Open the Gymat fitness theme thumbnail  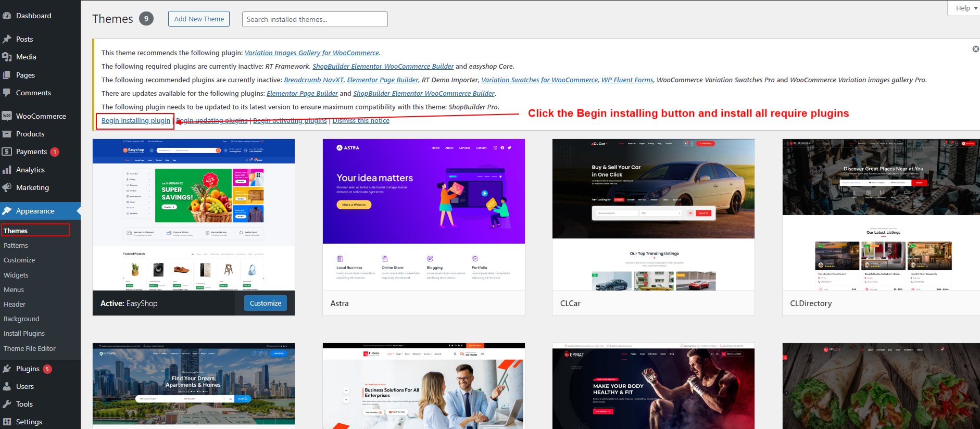tap(654, 386)
